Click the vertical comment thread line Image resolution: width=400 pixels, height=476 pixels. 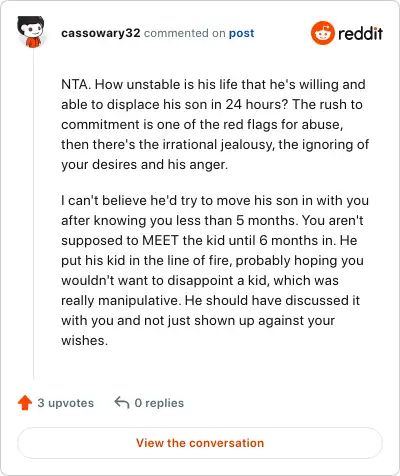point(33,215)
